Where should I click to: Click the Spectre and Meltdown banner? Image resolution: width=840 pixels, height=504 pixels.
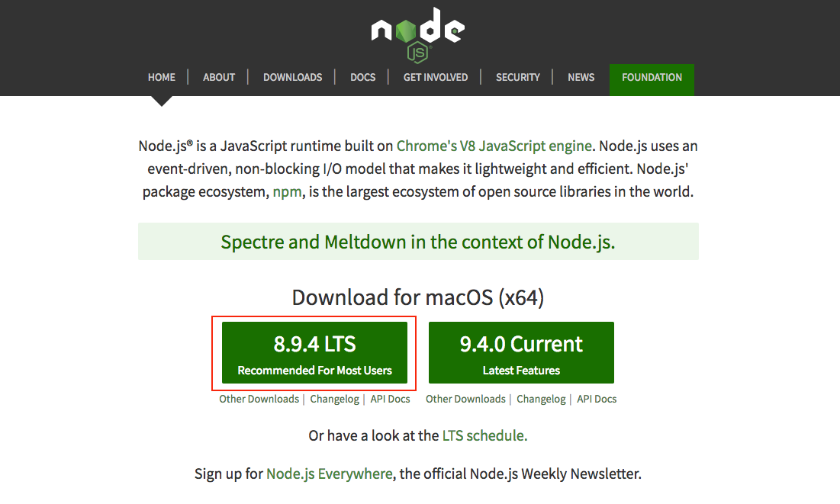(418, 242)
